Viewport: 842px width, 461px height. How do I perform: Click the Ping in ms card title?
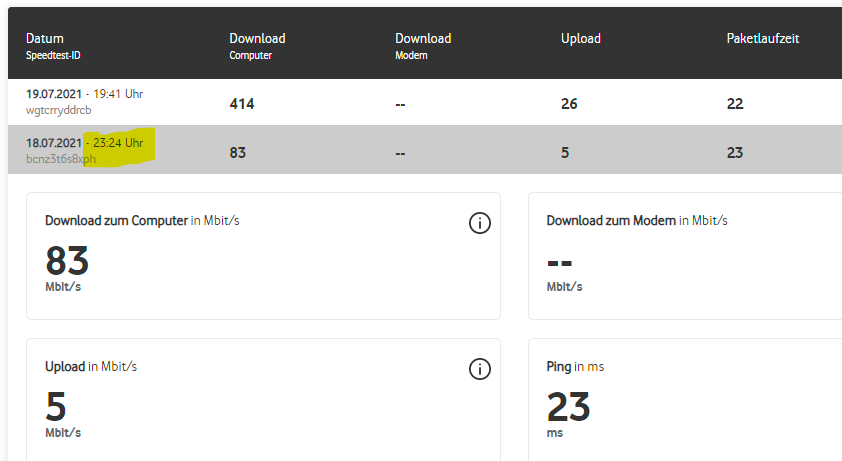[x=575, y=367]
